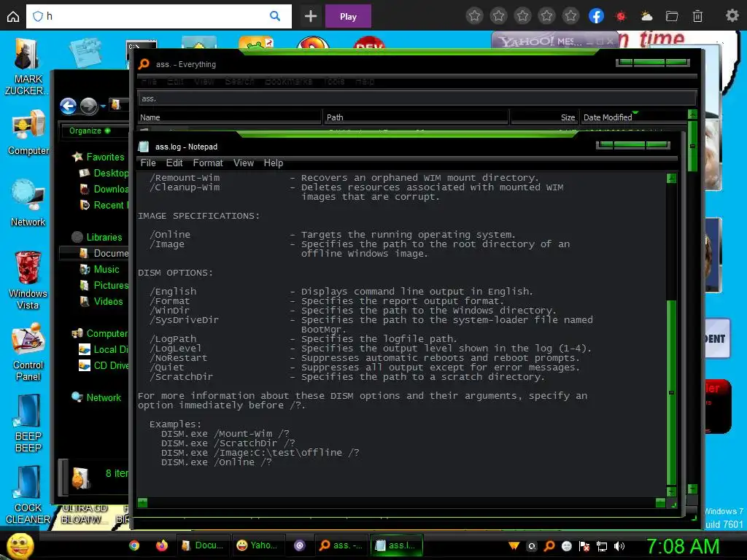
Task: Open Notepad Edit menu
Action: point(174,163)
